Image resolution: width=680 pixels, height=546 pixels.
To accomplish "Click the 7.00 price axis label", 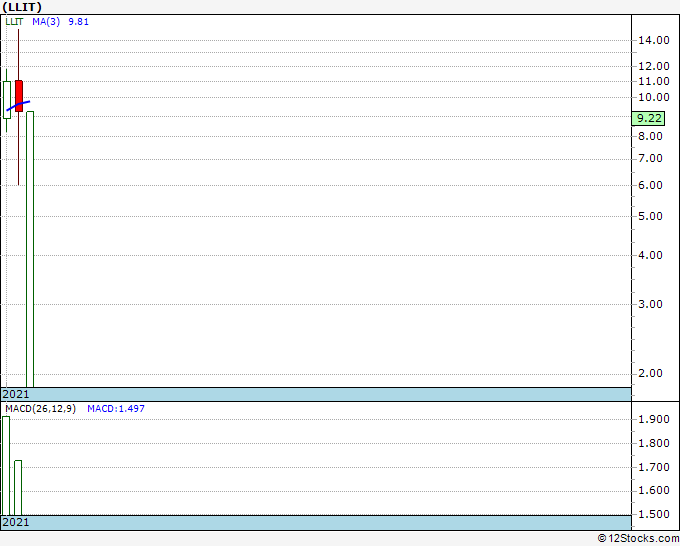I will click(x=650, y=158).
